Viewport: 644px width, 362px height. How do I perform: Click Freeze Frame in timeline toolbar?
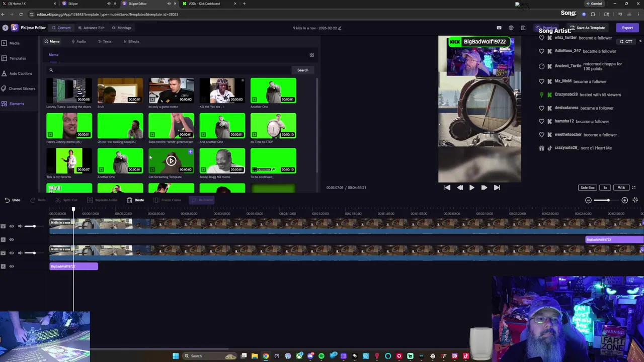[169, 200]
